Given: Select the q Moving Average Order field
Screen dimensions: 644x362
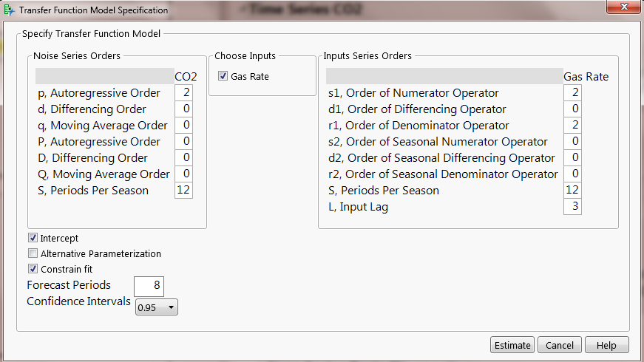Looking at the screenshot, I should point(183,125).
